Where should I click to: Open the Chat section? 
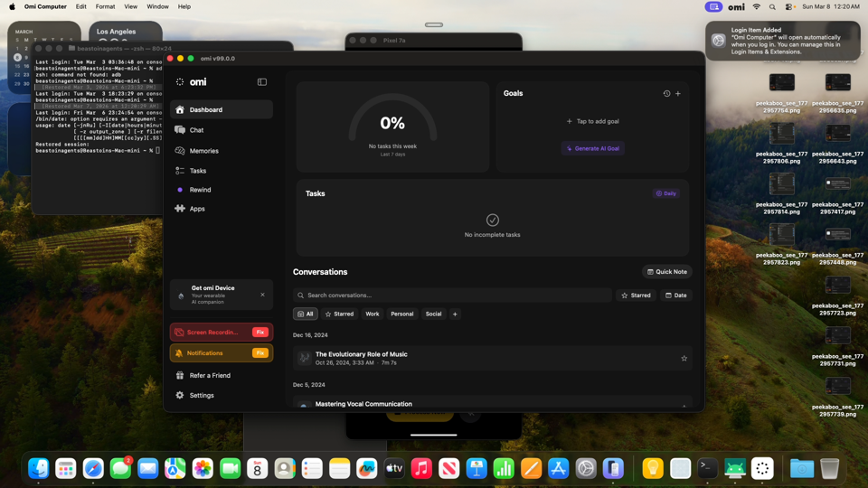tap(221, 130)
